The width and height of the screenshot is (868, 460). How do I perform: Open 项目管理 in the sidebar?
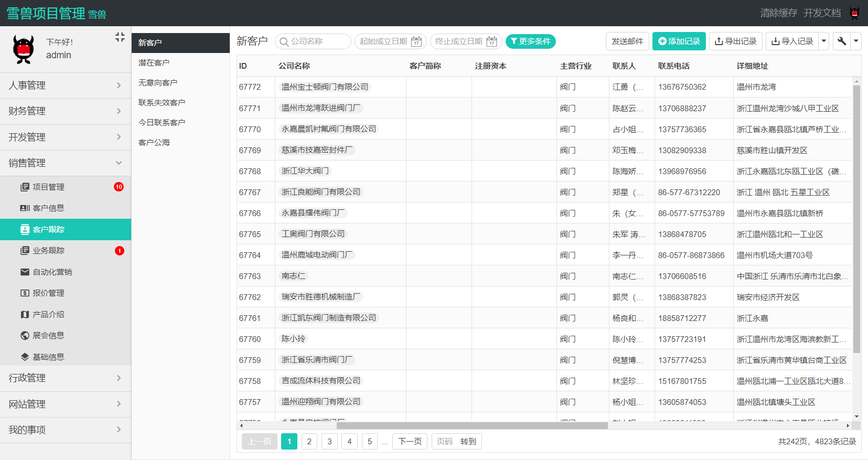point(48,187)
